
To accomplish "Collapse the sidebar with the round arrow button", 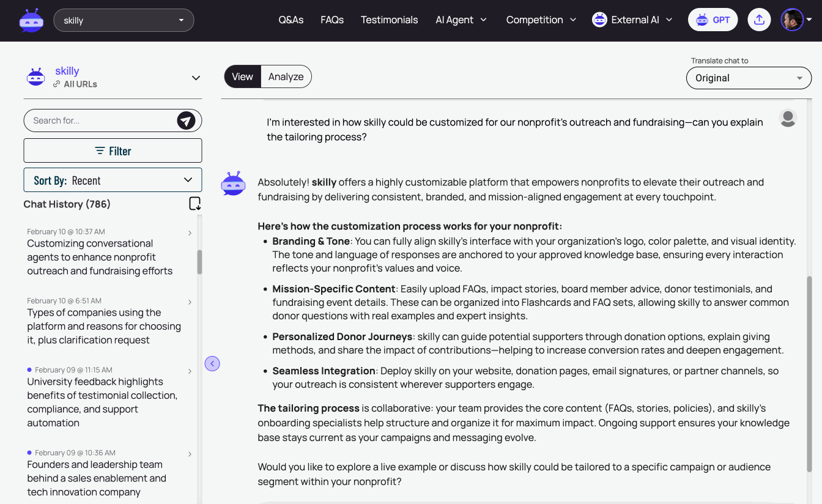I will click(212, 364).
